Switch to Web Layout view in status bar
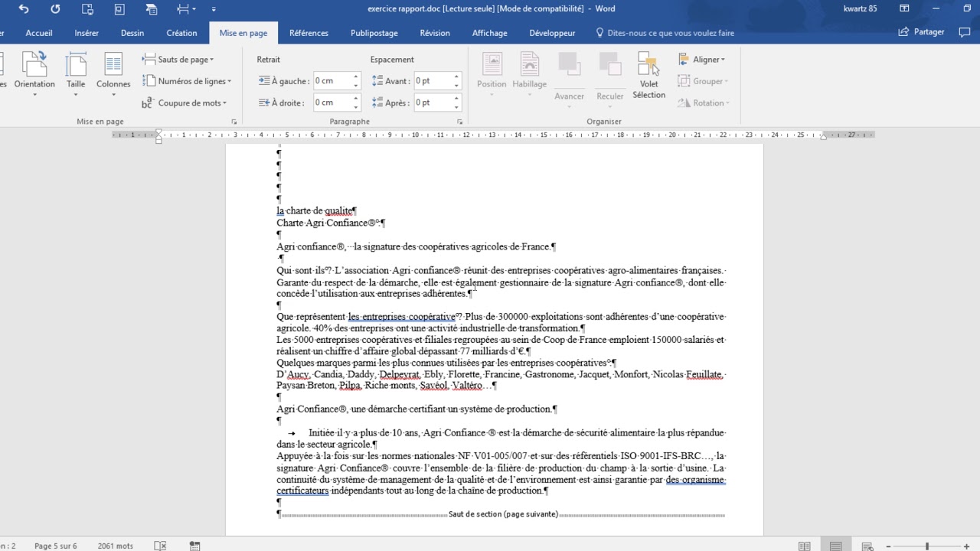Viewport: 980px width, 551px height. (x=867, y=546)
